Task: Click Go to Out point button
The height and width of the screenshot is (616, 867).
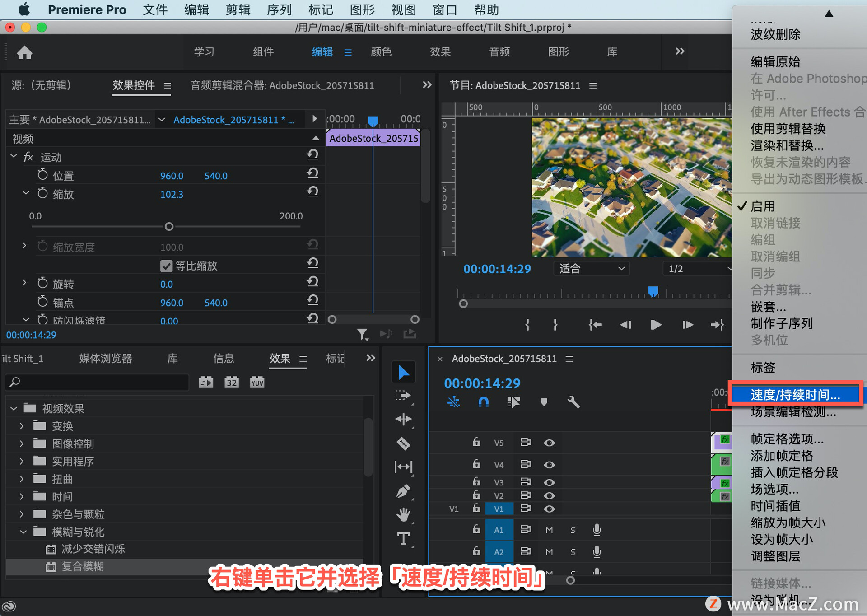Action: (718, 325)
